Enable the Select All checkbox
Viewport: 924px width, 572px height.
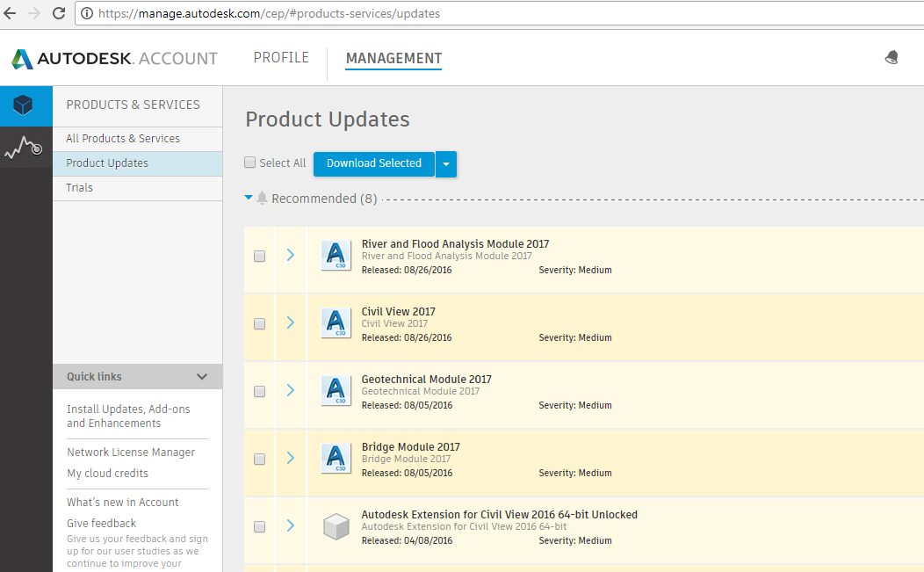tap(250, 163)
